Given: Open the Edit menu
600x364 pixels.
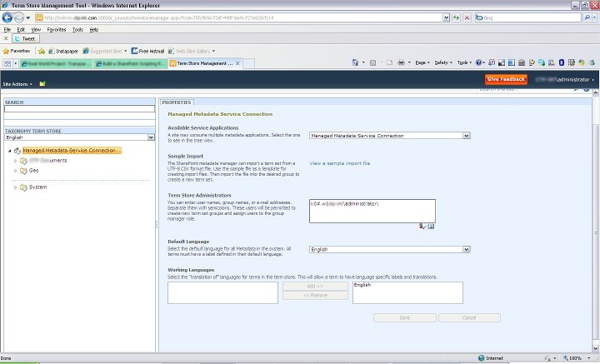Looking at the screenshot, I should point(21,29).
